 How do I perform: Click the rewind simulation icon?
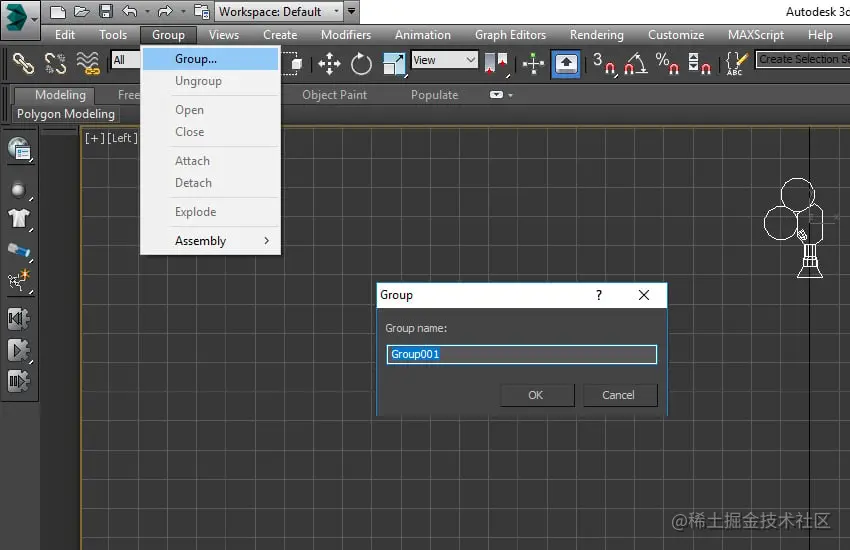(18, 319)
